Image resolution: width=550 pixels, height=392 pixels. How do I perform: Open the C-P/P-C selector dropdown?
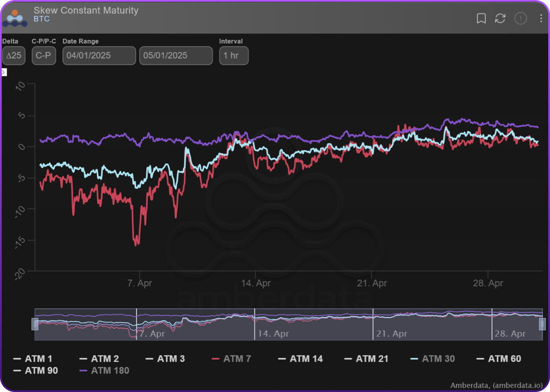(44, 56)
